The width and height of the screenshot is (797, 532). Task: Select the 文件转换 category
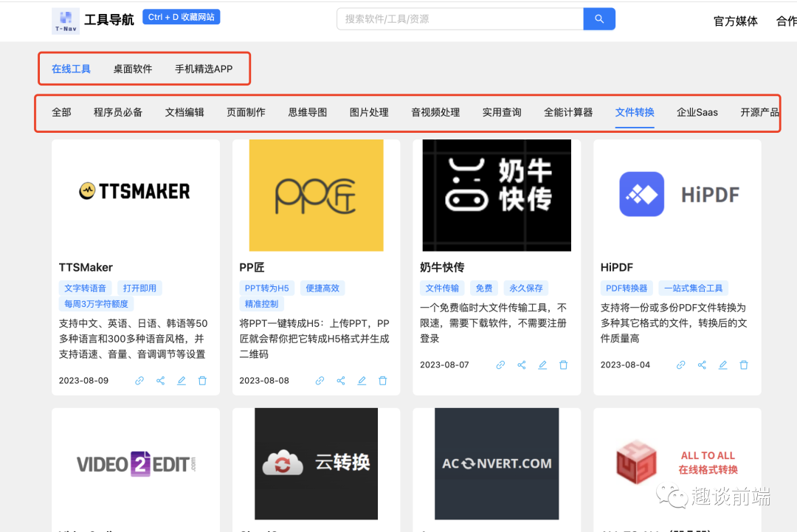pyautogui.click(x=635, y=112)
